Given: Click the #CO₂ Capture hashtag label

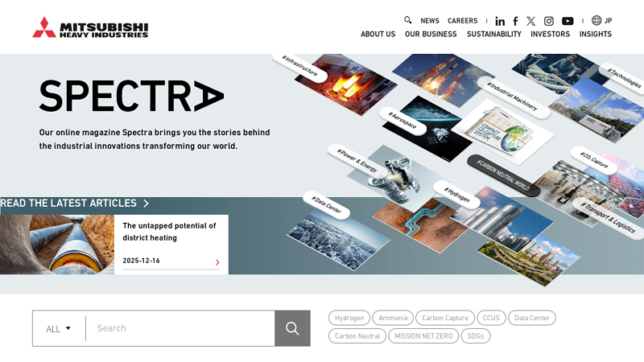Looking at the screenshot, I should click(x=594, y=160).
